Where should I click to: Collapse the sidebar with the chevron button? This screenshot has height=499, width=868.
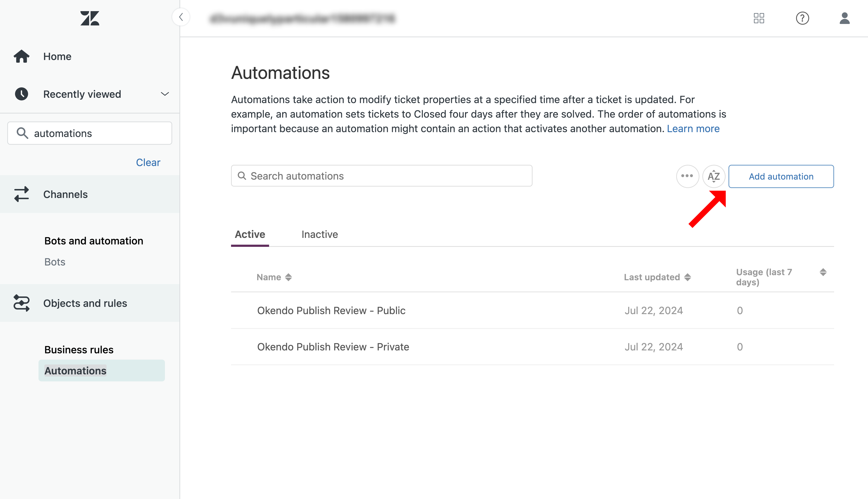[181, 17]
